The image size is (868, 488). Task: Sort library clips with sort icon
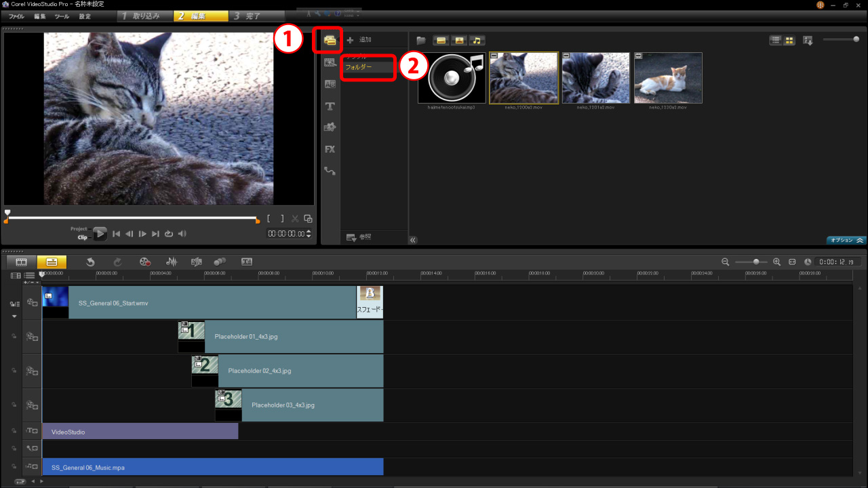[x=808, y=41]
